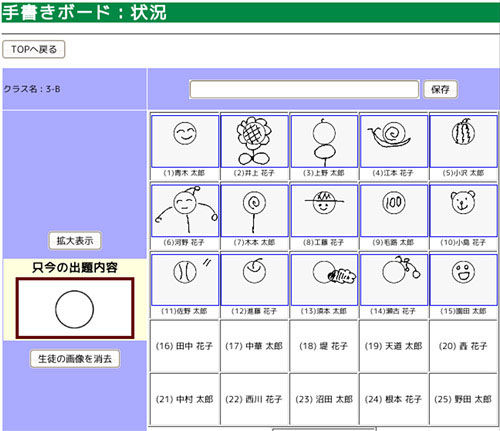The height and width of the screenshot is (431, 500).
Task: Select the 100 coin drawing by student 9
Action: tap(394, 211)
